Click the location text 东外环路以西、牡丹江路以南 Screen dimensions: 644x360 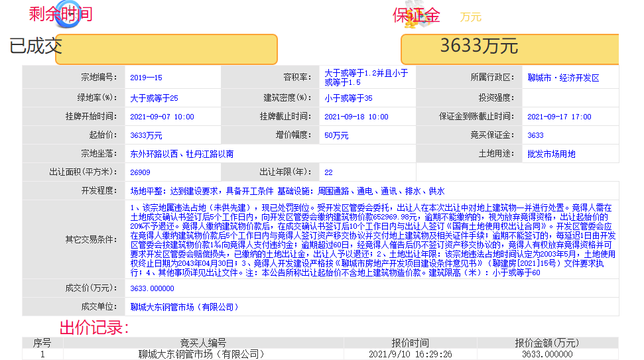coord(182,154)
